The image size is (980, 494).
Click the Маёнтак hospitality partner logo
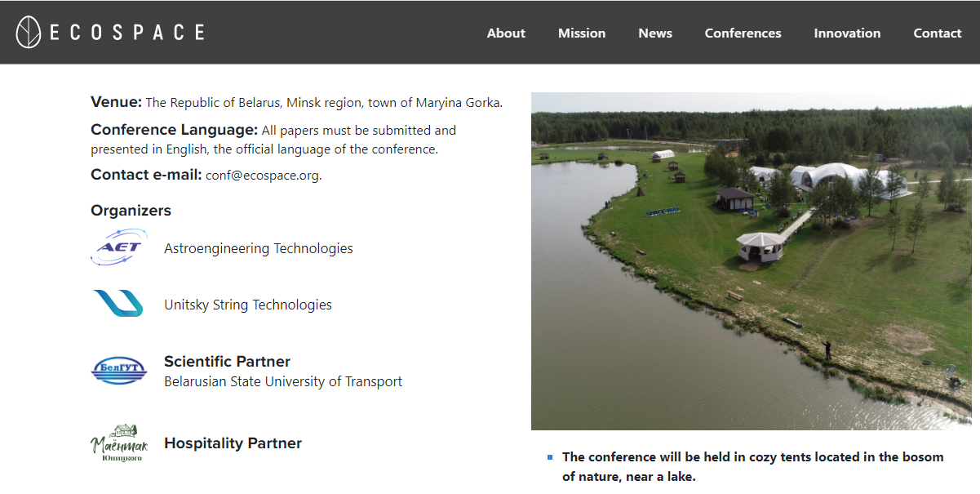[119, 443]
